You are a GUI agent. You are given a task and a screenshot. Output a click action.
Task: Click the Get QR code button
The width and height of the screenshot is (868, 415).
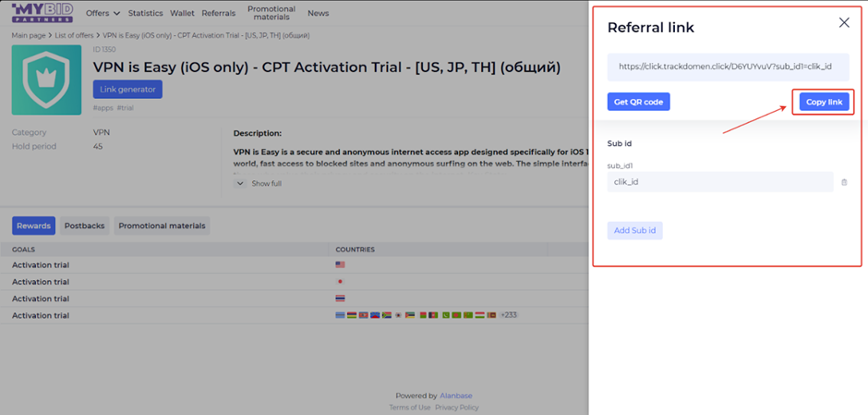[638, 102]
